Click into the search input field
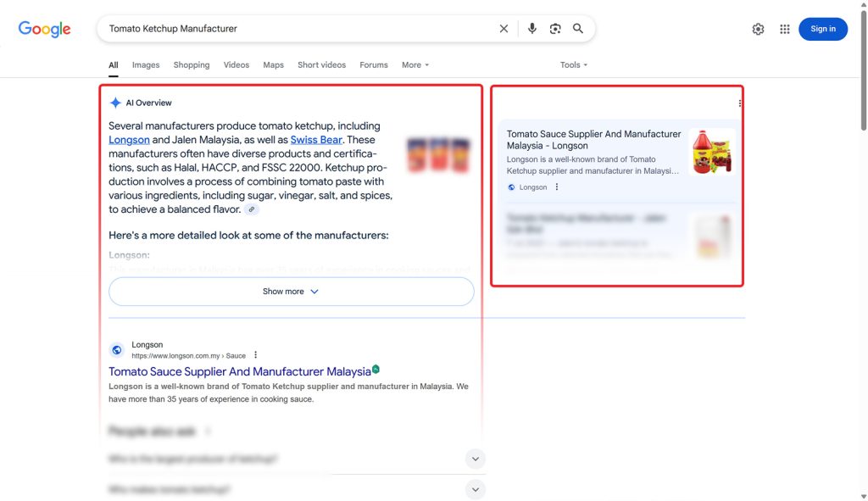Image resolution: width=868 pixels, height=501 pixels. [299, 29]
